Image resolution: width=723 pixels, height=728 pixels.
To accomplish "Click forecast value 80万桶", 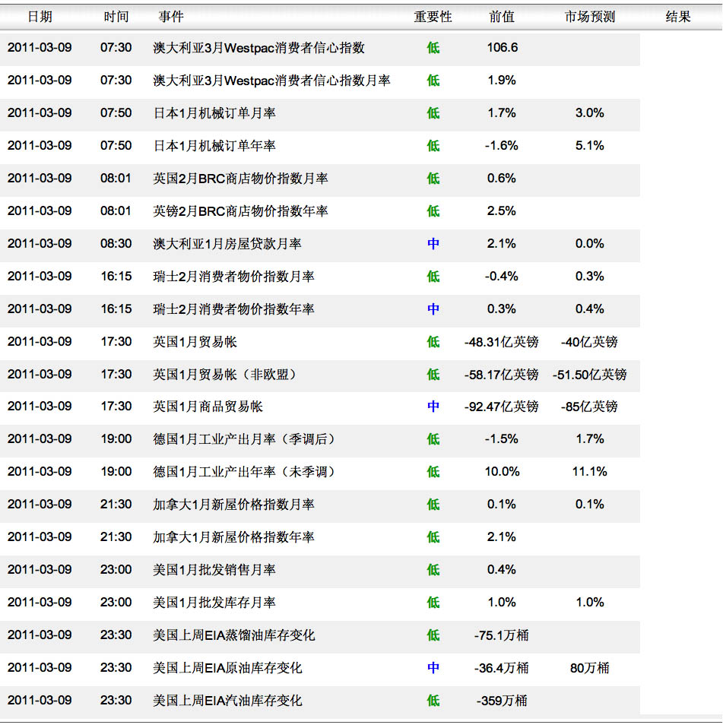I will 590,668.
